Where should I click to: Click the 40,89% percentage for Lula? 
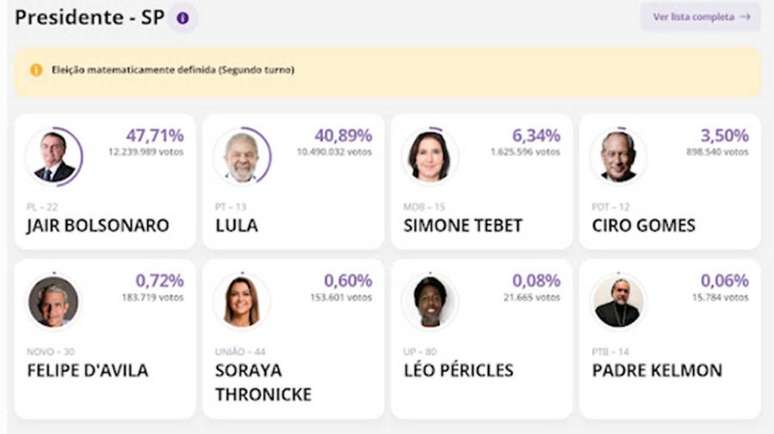click(x=343, y=135)
